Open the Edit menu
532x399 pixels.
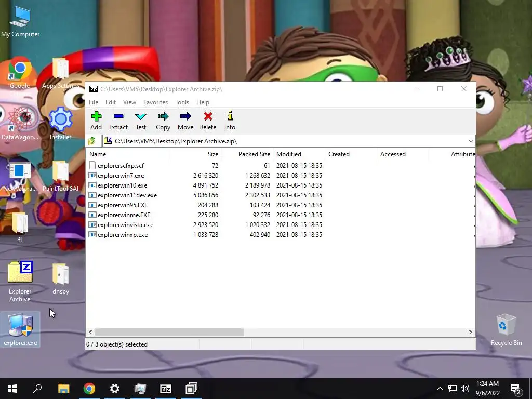point(111,102)
